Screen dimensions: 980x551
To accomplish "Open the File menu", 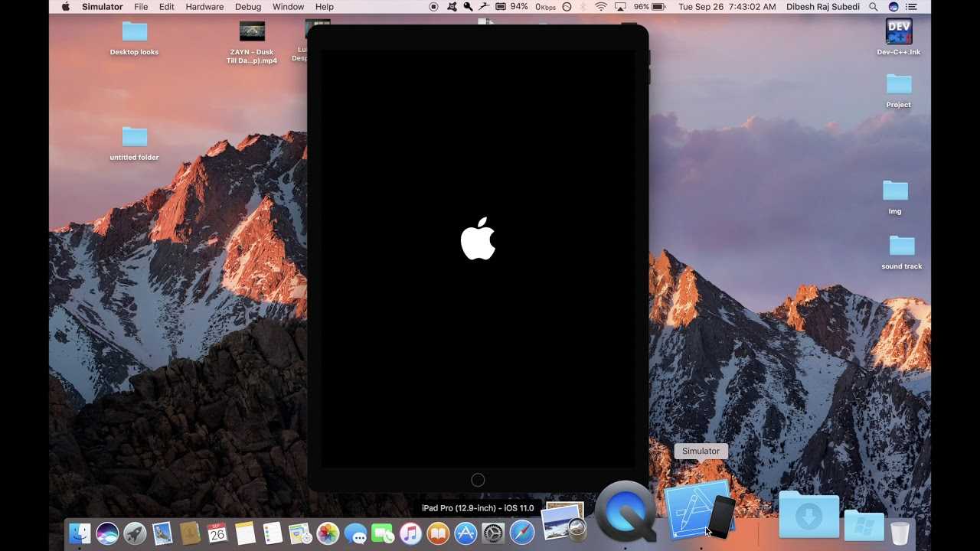I will tap(141, 7).
